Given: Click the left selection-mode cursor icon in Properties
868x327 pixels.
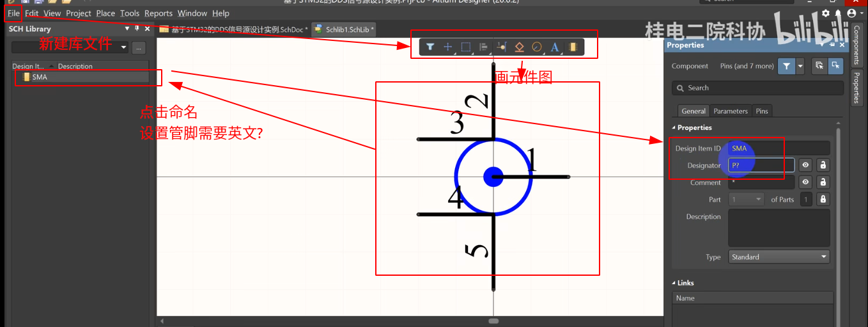Looking at the screenshot, I should pyautogui.click(x=819, y=66).
